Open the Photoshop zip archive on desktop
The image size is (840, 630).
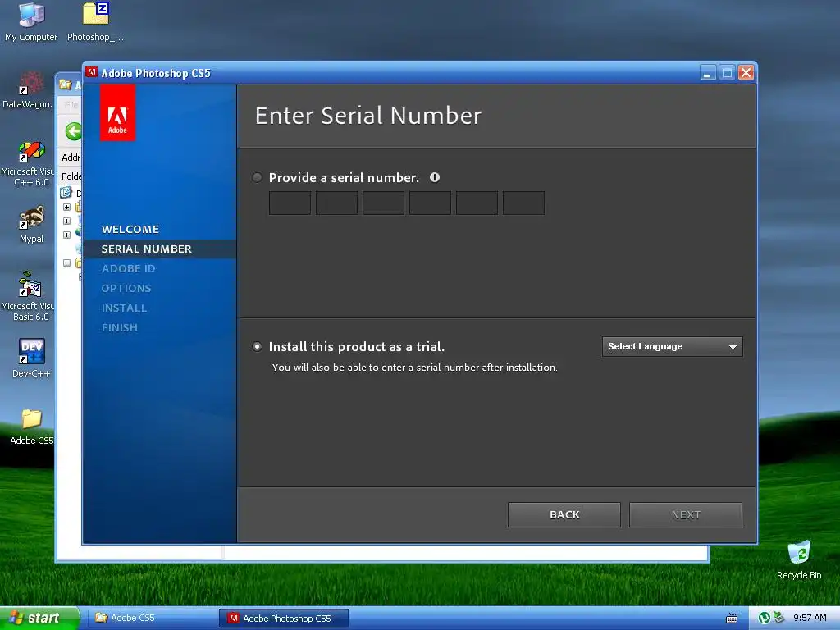coord(96,22)
